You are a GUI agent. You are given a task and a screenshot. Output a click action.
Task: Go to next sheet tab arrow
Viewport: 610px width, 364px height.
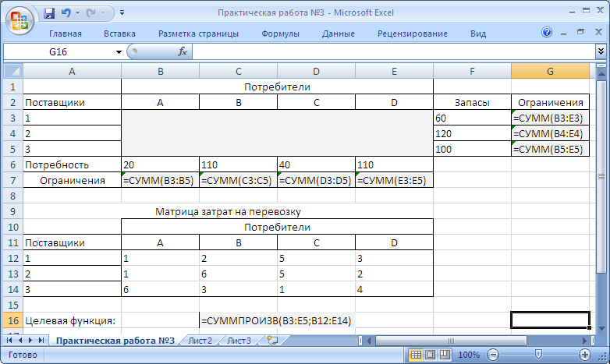click(x=30, y=341)
